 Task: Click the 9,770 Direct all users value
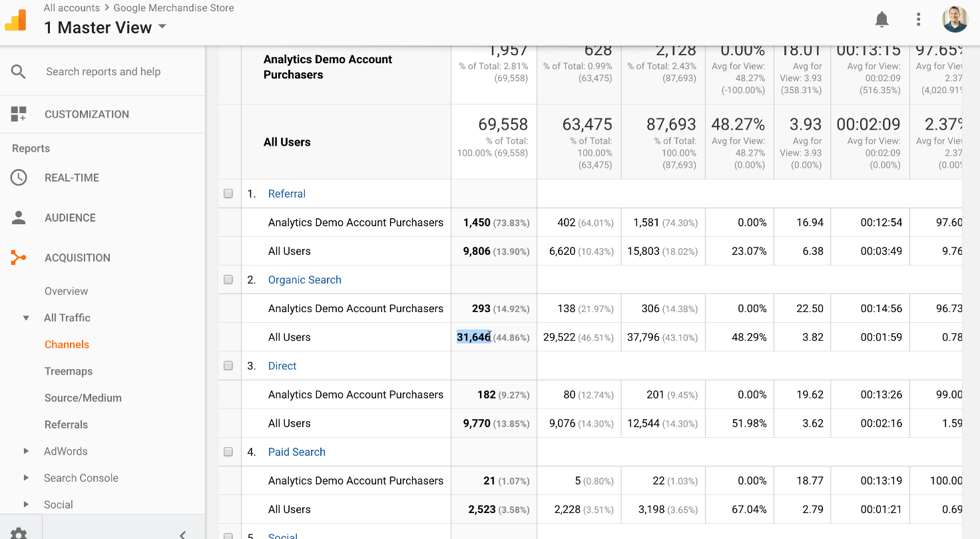click(x=477, y=423)
